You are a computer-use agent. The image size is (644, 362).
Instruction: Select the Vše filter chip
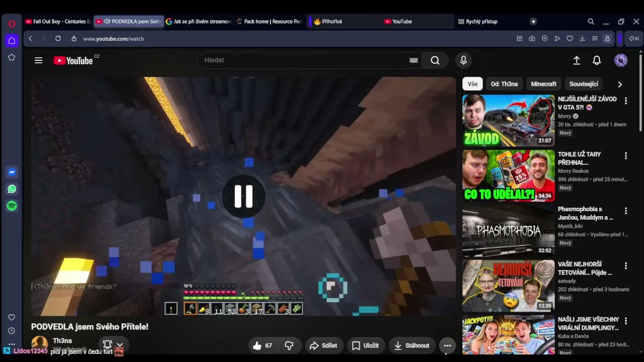[x=472, y=84]
